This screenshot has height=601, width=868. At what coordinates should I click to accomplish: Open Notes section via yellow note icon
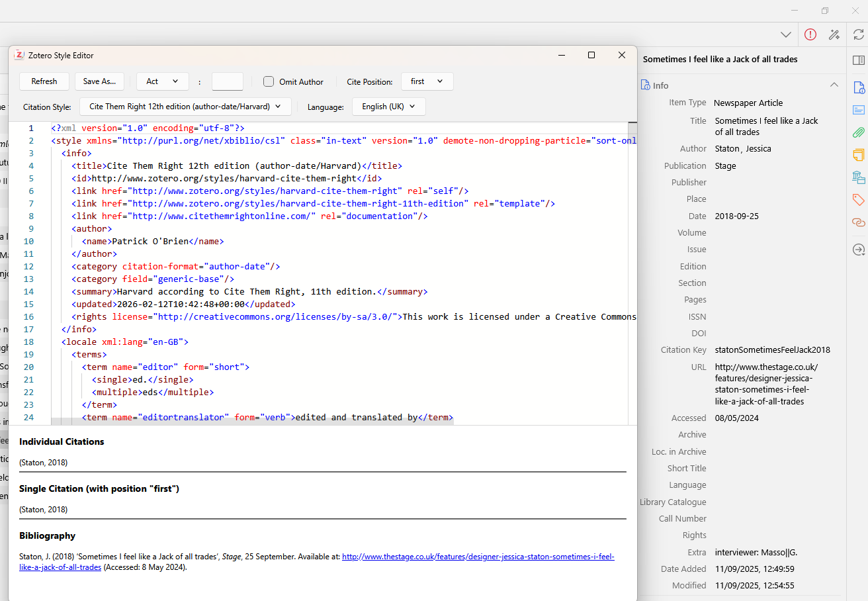(858, 155)
